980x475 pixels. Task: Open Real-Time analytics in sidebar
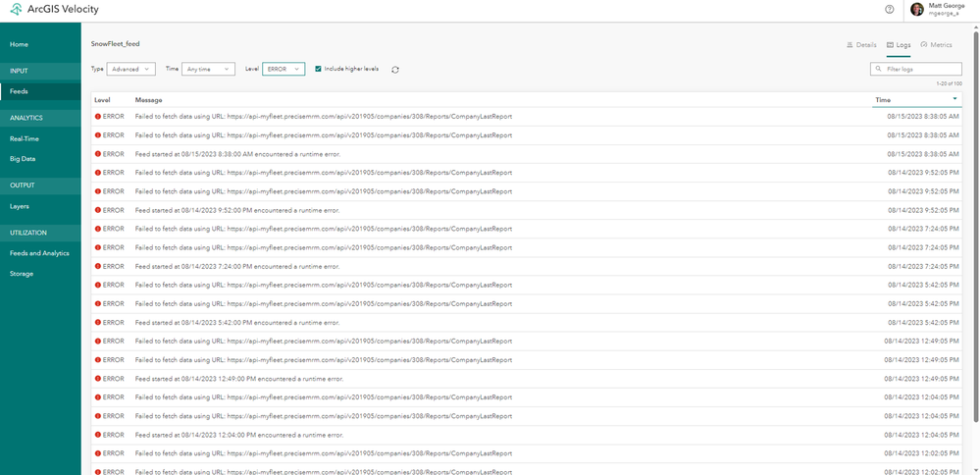pyautogui.click(x=25, y=138)
